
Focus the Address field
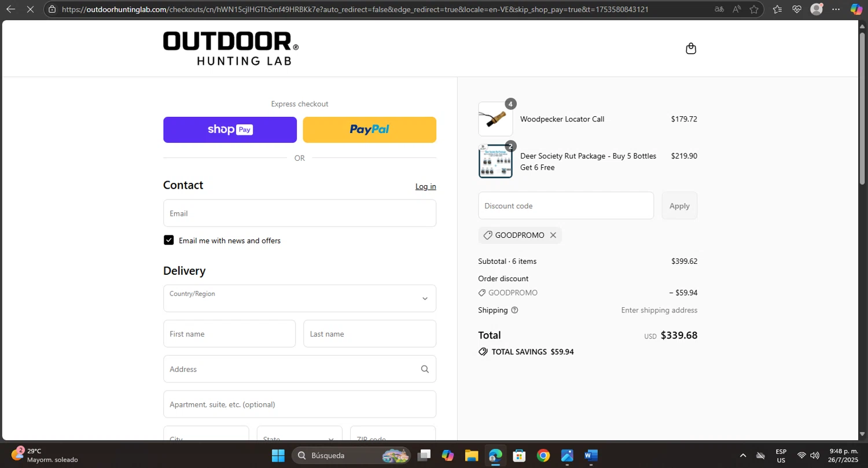tap(300, 369)
